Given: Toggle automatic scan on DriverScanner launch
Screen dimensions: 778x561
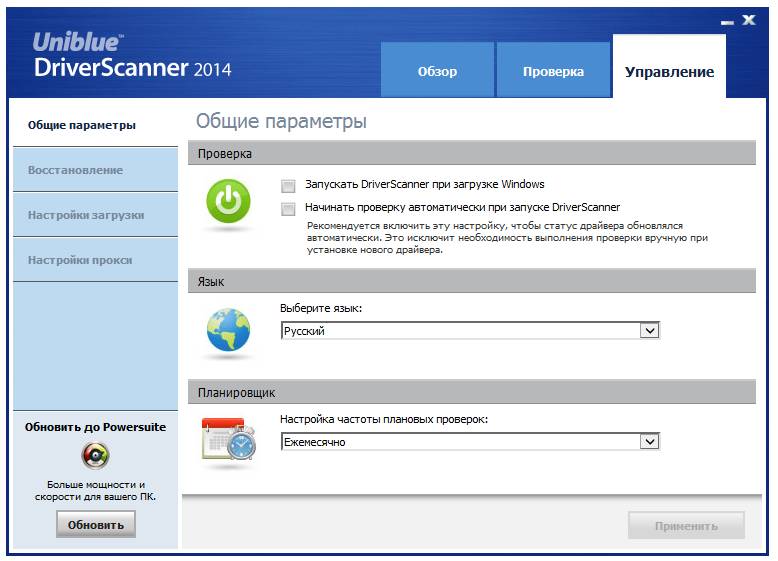Looking at the screenshot, I should 288,209.
